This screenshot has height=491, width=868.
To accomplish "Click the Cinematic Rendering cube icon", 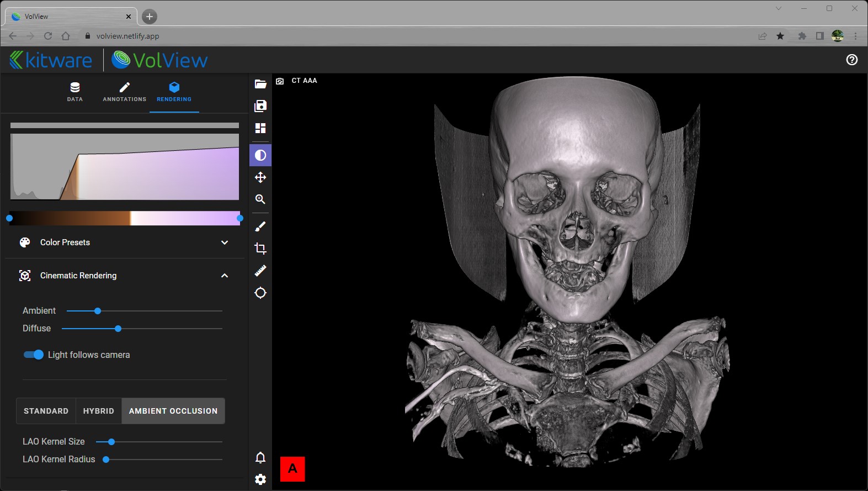I will click(x=25, y=276).
